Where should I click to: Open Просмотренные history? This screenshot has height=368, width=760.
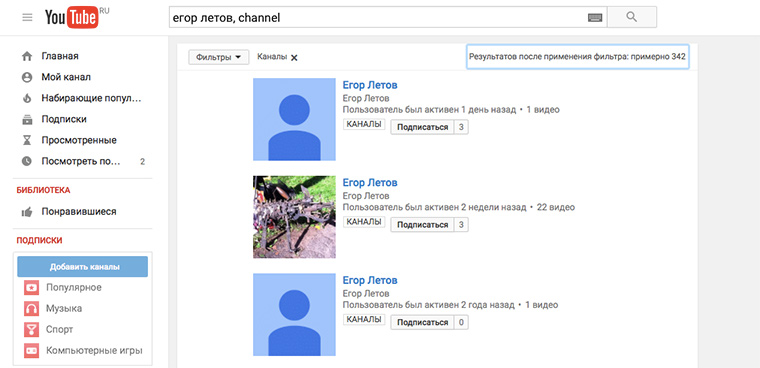click(x=79, y=140)
